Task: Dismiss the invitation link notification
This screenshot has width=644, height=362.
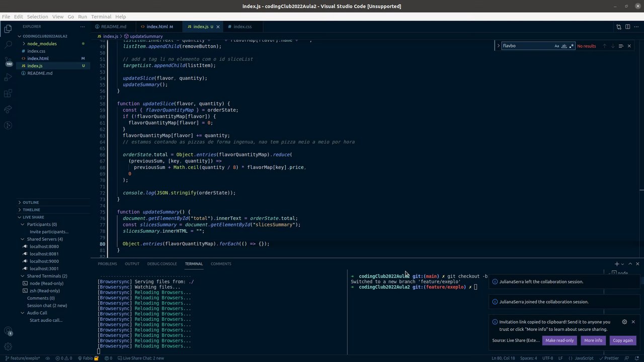Action: (633, 322)
